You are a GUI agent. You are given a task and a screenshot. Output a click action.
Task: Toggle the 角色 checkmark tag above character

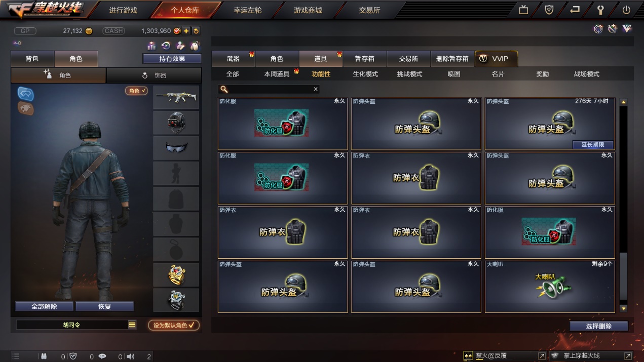tap(137, 91)
